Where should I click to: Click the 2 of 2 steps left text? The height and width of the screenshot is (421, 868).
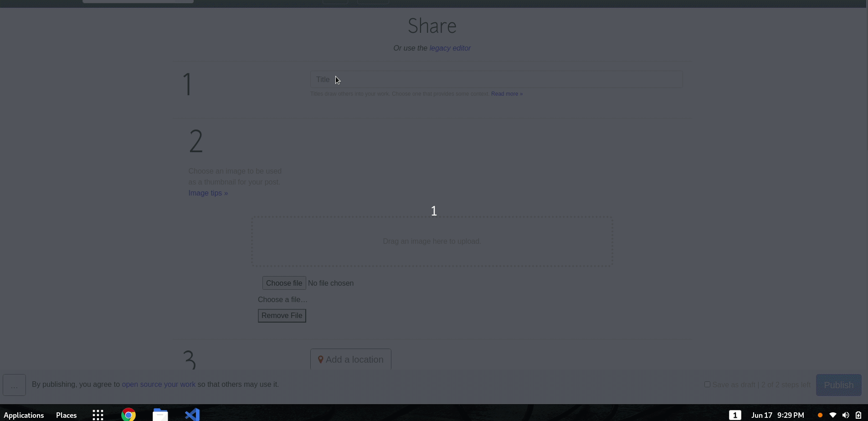786,385
